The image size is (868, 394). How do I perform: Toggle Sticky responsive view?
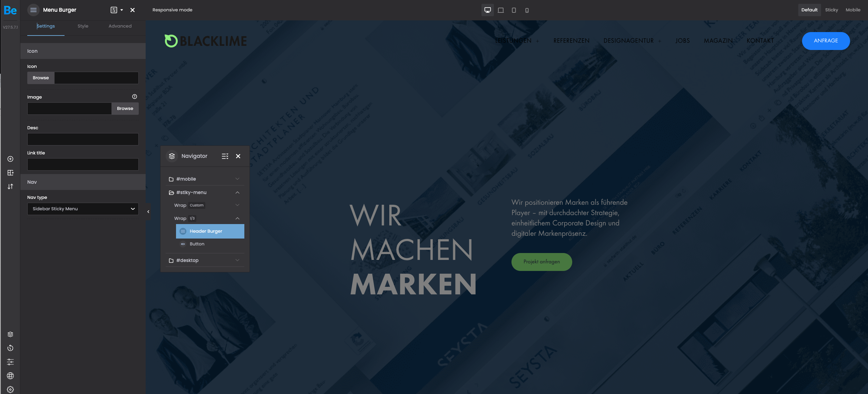(832, 9)
